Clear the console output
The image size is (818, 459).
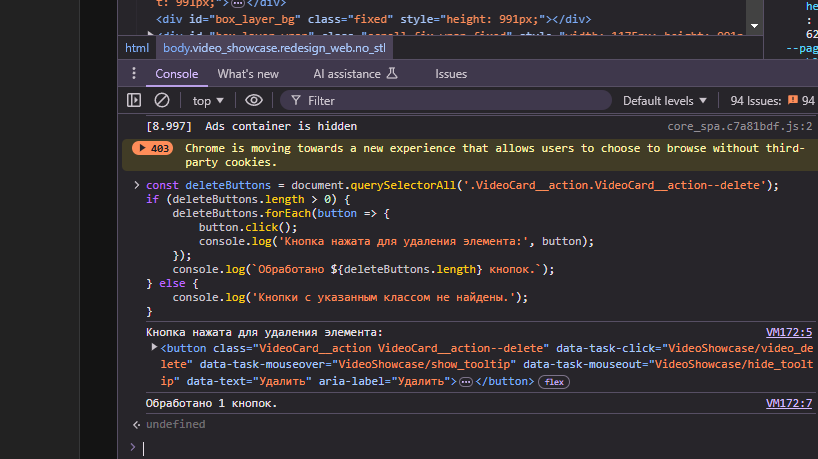click(161, 100)
